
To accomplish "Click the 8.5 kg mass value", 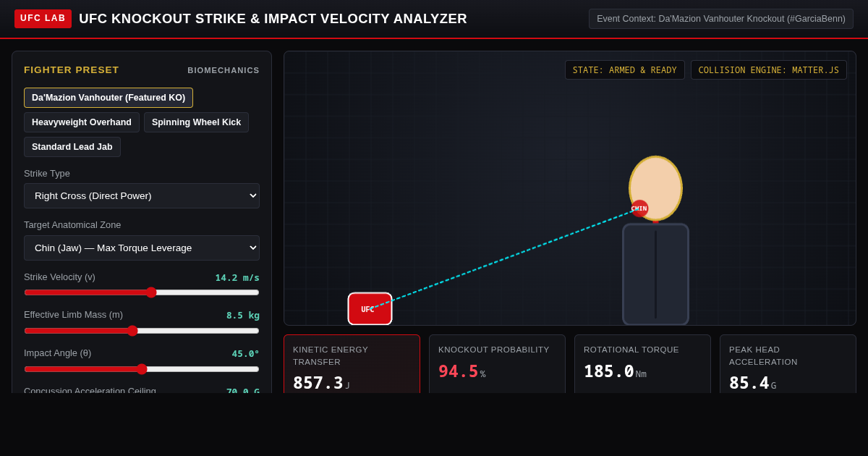I will click(243, 315).
